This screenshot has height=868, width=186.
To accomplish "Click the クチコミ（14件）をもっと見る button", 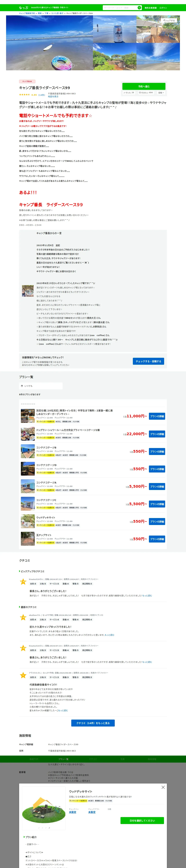I will coord(93,723).
